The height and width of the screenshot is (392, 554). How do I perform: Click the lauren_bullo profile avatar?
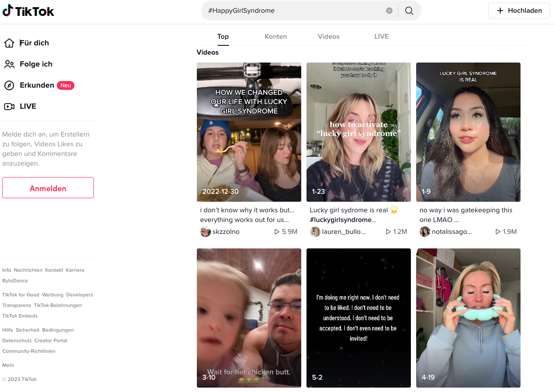315,232
